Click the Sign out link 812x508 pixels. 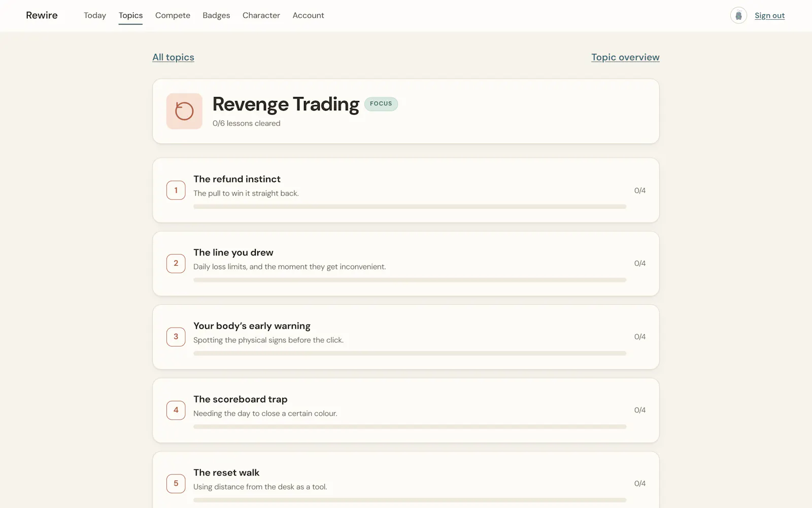pos(769,16)
